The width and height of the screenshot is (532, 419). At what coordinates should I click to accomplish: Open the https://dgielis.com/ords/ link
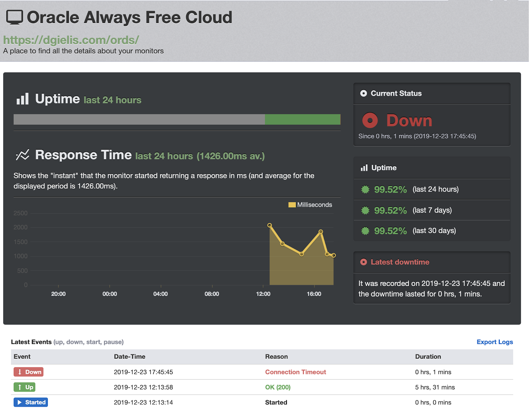(71, 40)
